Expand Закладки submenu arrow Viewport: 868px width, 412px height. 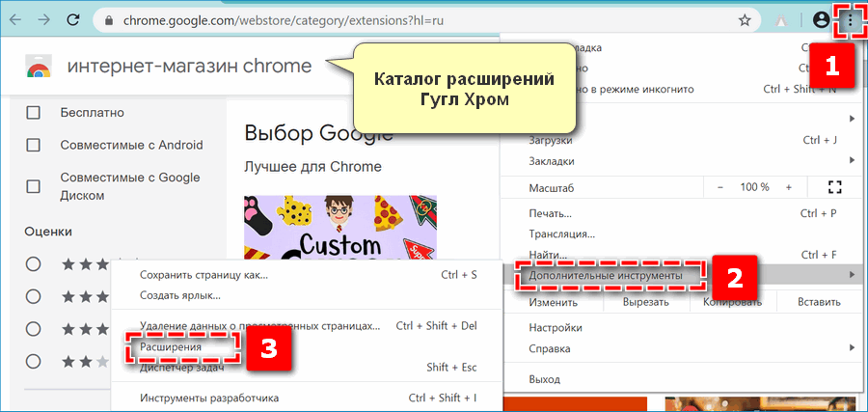(x=852, y=160)
